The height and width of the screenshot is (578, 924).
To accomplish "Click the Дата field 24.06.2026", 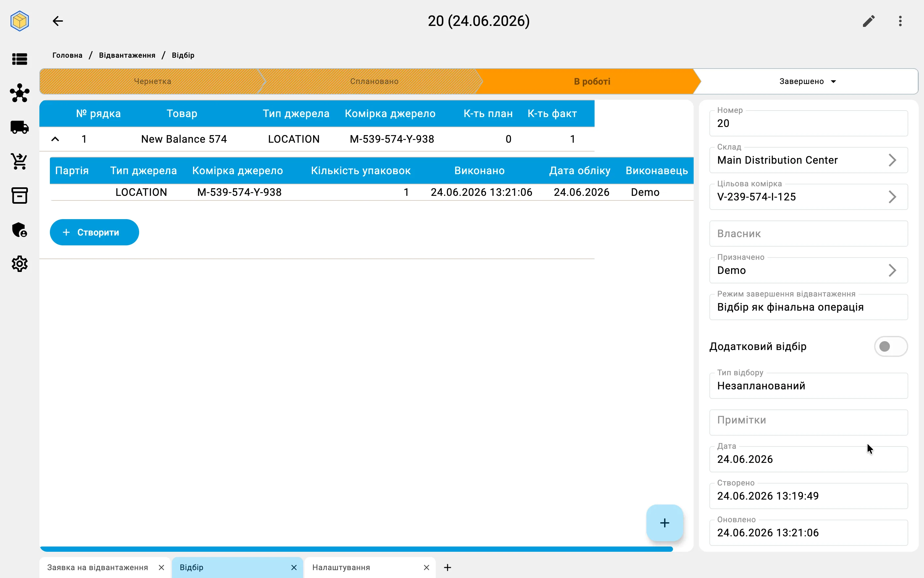I will (x=808, y=459).
